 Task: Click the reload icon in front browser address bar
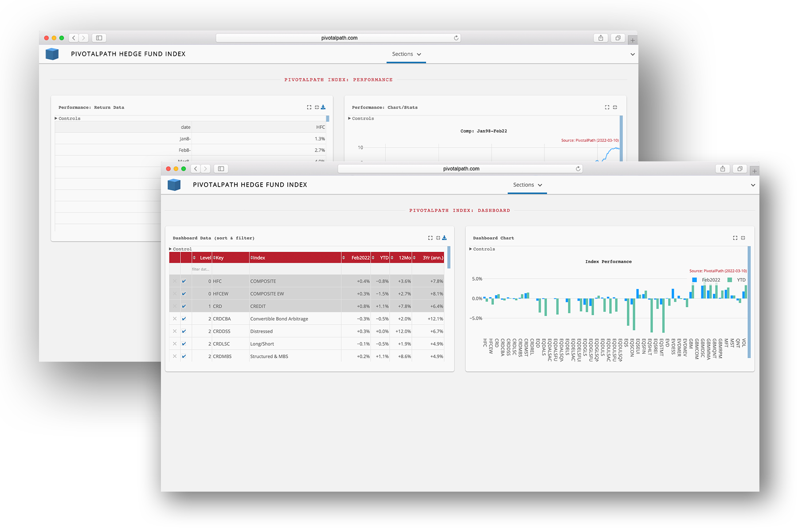coord(578,169)
